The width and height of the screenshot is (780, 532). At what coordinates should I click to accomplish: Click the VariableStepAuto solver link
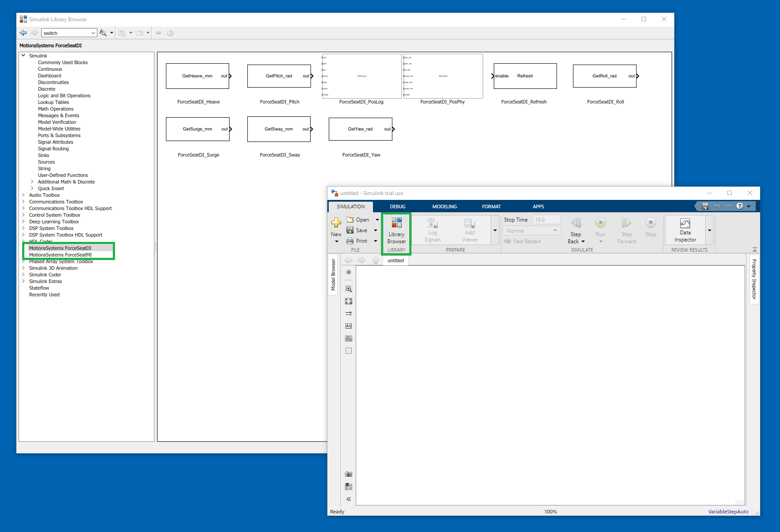click(x=728, y=512)
